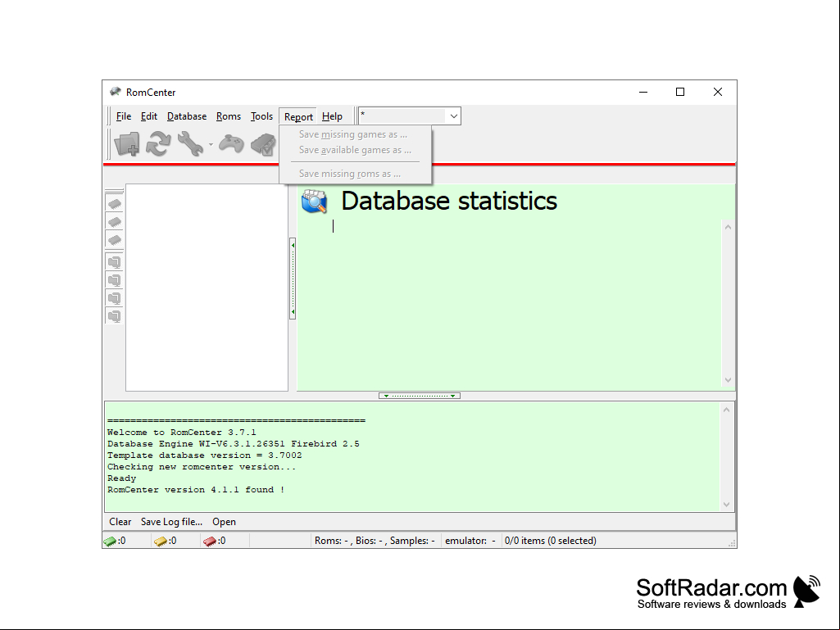Click the 'emulator: -' status entry

pos(470,541)
